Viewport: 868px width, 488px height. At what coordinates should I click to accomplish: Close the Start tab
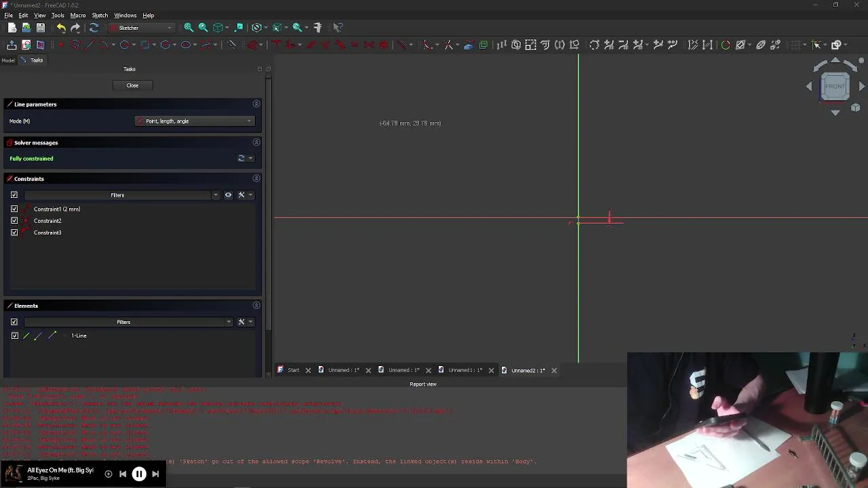308,370
